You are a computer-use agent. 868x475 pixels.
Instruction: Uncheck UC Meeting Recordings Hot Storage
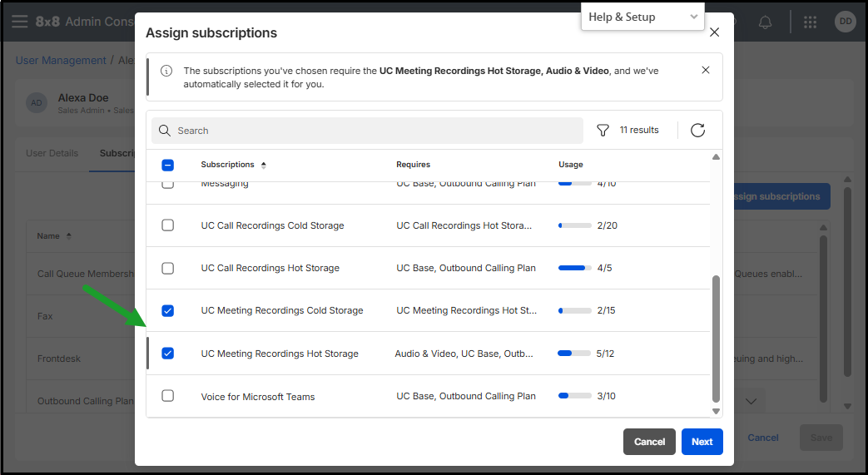168,354
